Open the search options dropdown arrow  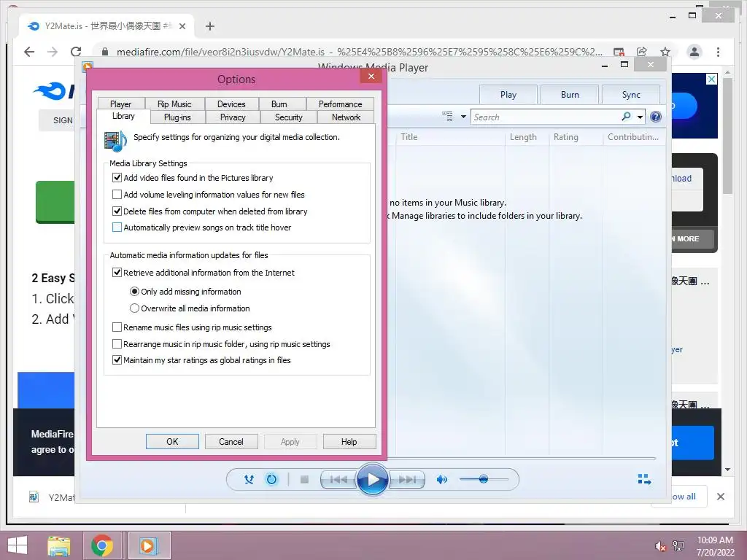pos(640,117)
